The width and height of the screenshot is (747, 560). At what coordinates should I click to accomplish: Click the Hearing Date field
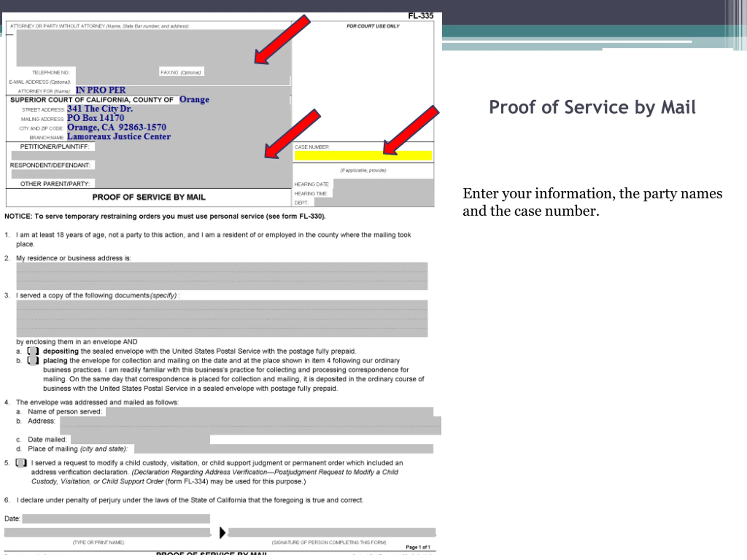click(383, 184)
